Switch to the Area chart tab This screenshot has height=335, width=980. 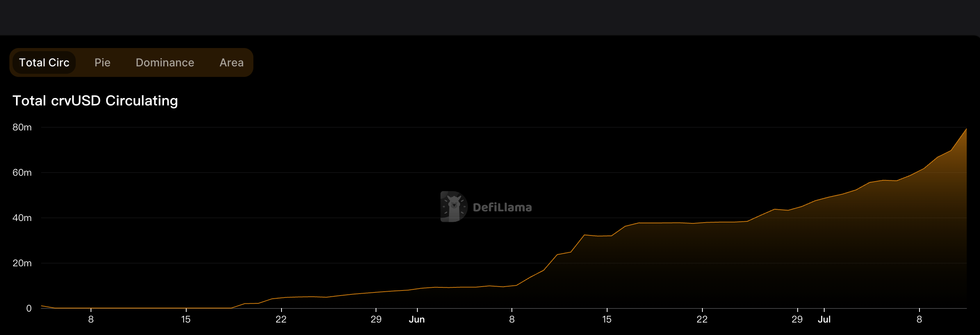pos(232,62)
